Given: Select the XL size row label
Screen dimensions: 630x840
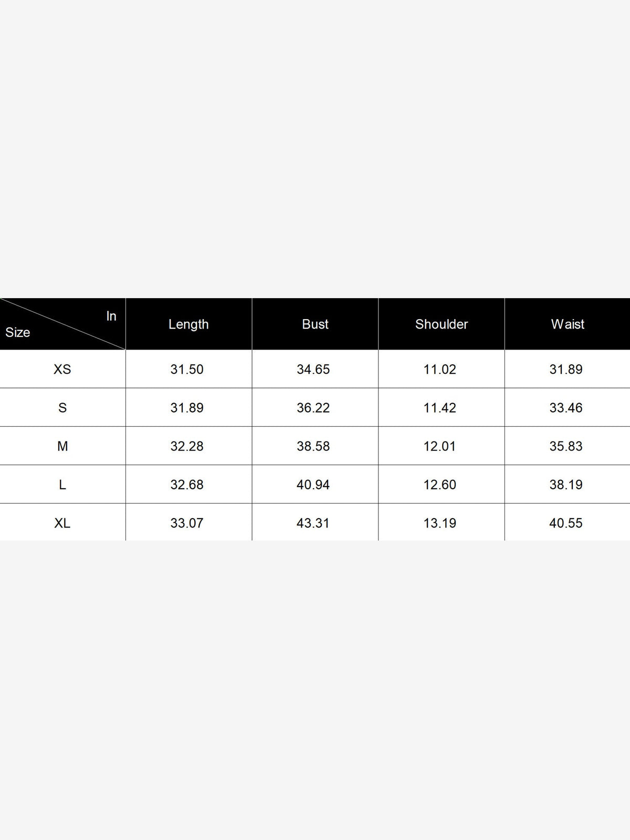Looking at the screenshot, I should point(62,523).
